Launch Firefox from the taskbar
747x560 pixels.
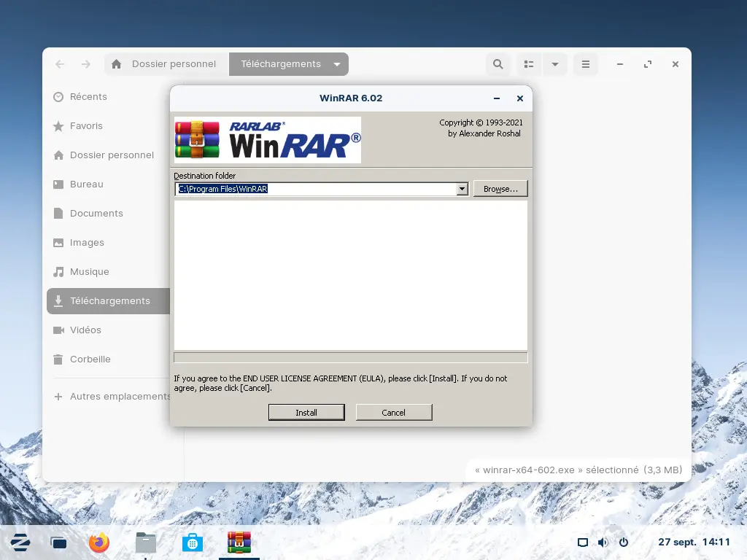99,542
